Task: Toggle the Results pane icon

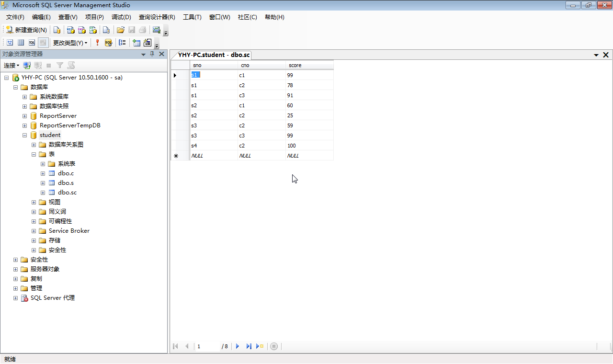Action: pyautogui.click(x=43, y=43)
